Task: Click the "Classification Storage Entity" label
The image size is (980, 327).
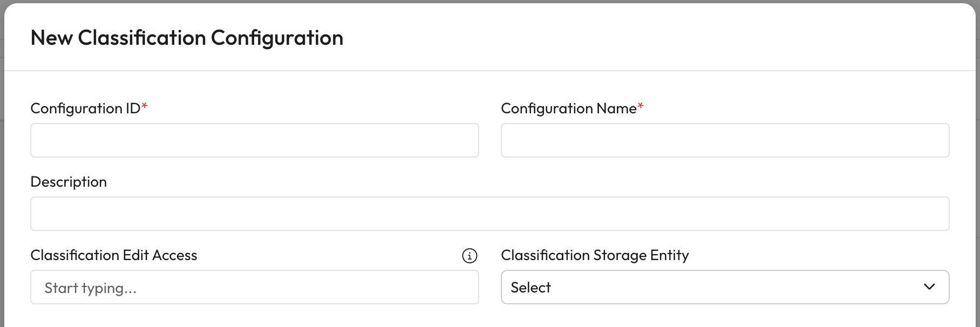Action: tap(595, 255)
